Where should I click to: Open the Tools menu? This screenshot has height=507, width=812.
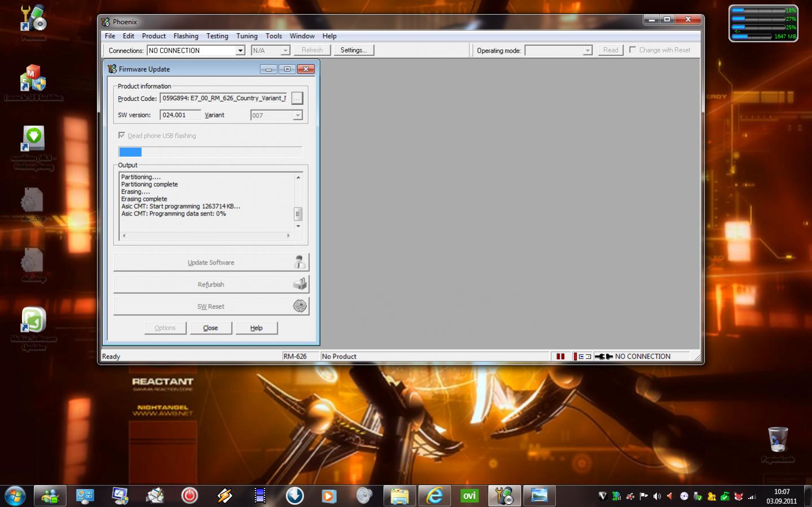274,36
